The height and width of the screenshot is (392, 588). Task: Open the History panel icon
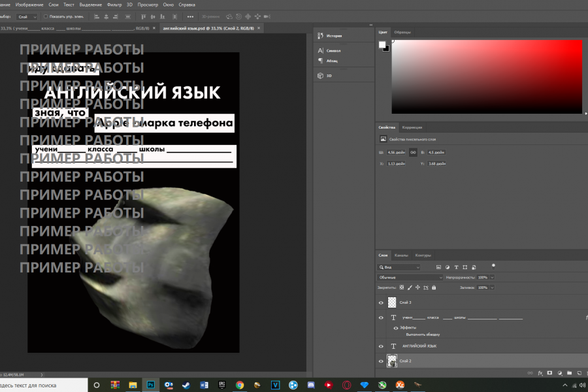click(320, 36)
